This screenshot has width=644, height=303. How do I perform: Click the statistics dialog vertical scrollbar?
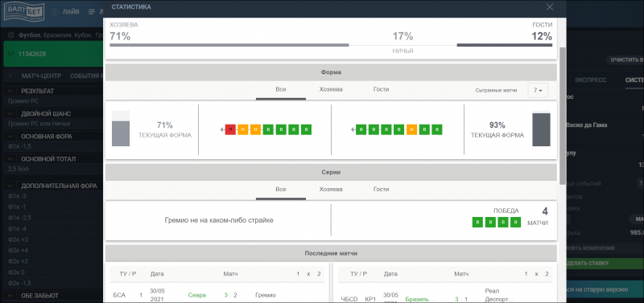562,115
